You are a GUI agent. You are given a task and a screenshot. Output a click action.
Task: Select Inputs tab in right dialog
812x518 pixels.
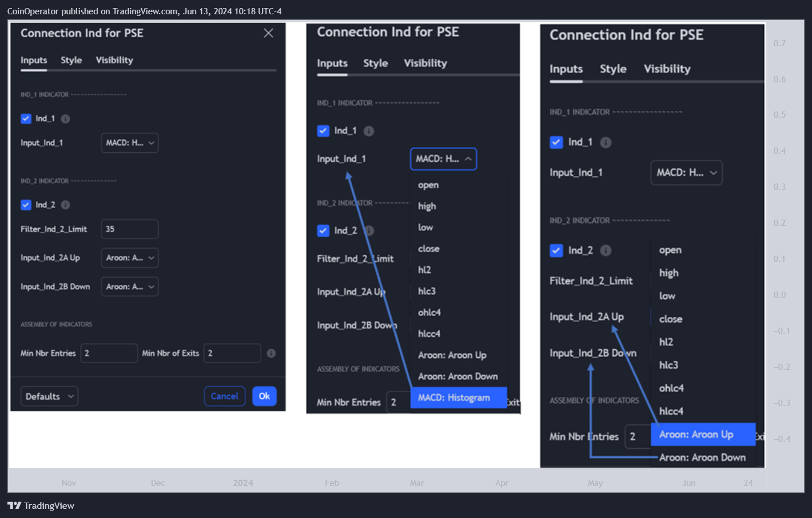(x=566, y=69)
